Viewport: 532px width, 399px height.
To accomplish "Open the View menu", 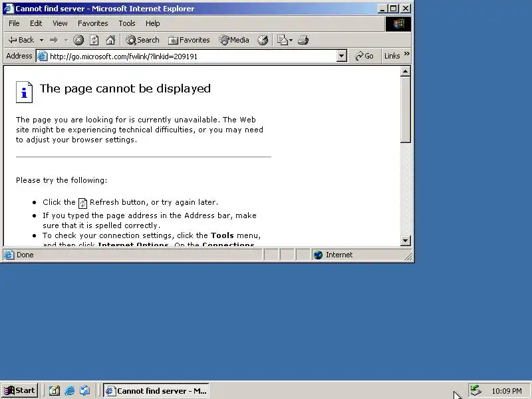I will click(60, 23).
